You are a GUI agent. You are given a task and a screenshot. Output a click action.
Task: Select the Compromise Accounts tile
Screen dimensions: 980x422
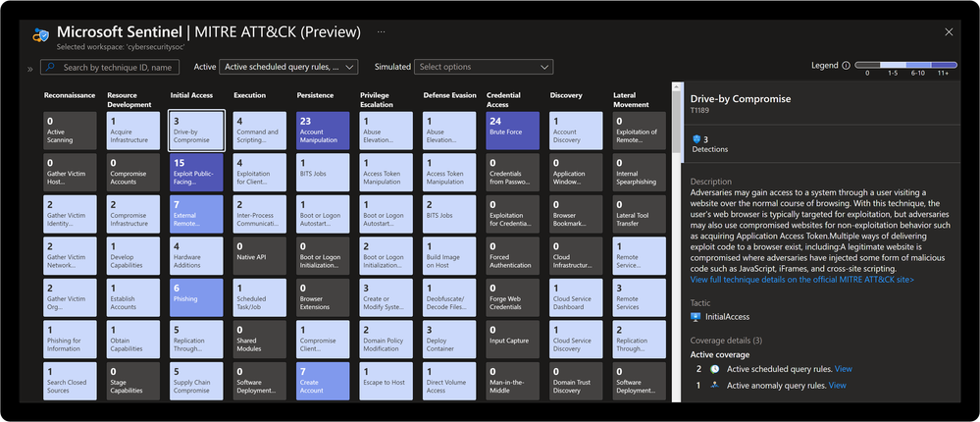point(133,172)
